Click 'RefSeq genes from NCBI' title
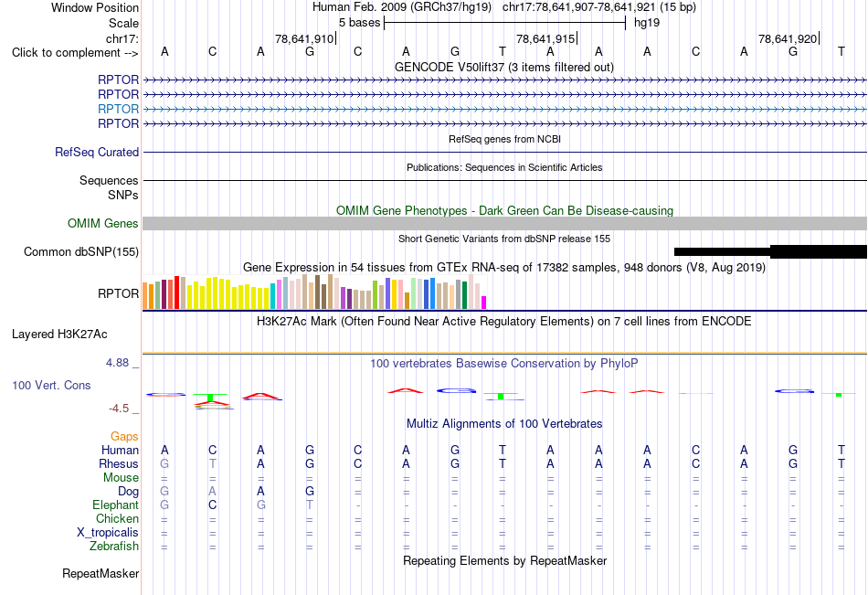Viewport: 868px width, 595px height. 504,139
